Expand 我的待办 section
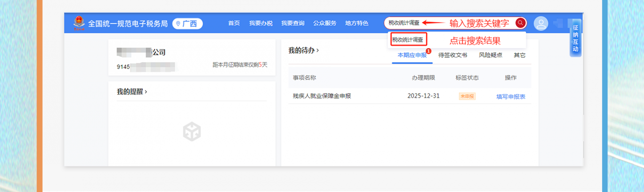Viewport: 644px width, 192px height. pyautogui.click(x=304, y=50)
